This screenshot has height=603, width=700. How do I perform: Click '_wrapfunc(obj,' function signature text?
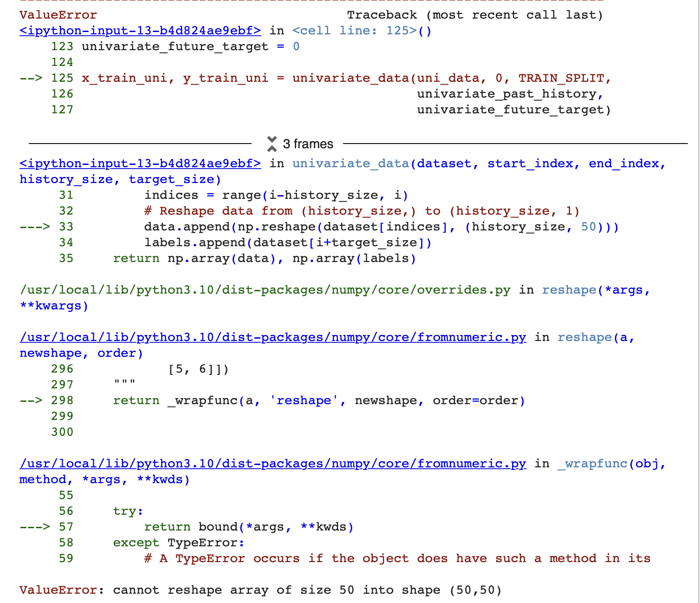[x=612, y=464]
